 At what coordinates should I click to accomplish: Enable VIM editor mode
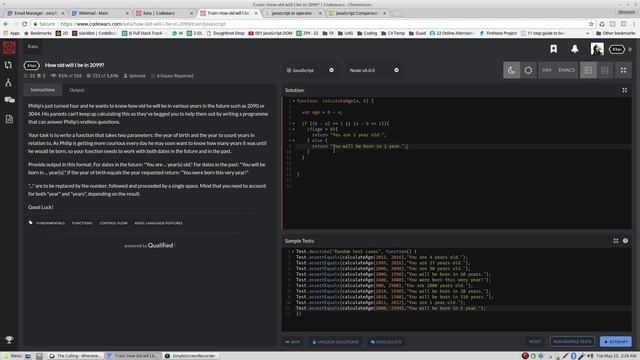point(547,70)
